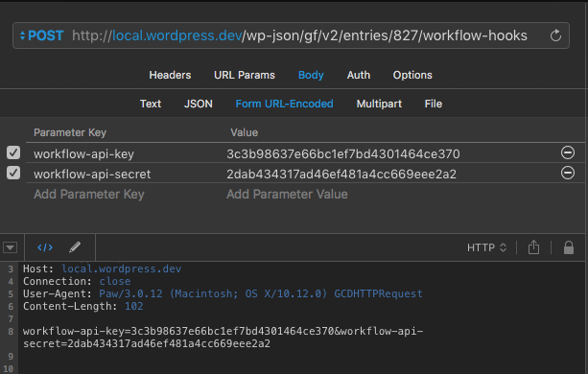Viewport: 588px width, 374px height.
Task: Click the User-Agent Paw/3.0.12 line
Action: (x=223, y=293)
